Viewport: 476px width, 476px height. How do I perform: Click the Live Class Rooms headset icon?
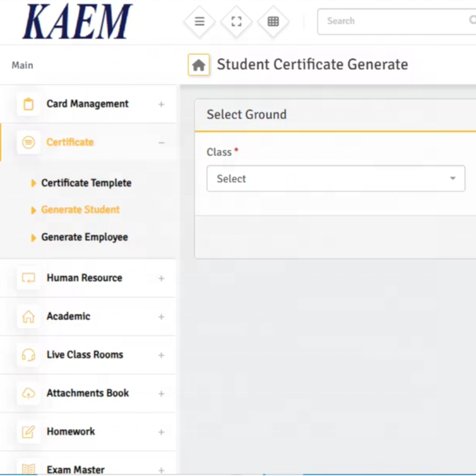[29, 355]
